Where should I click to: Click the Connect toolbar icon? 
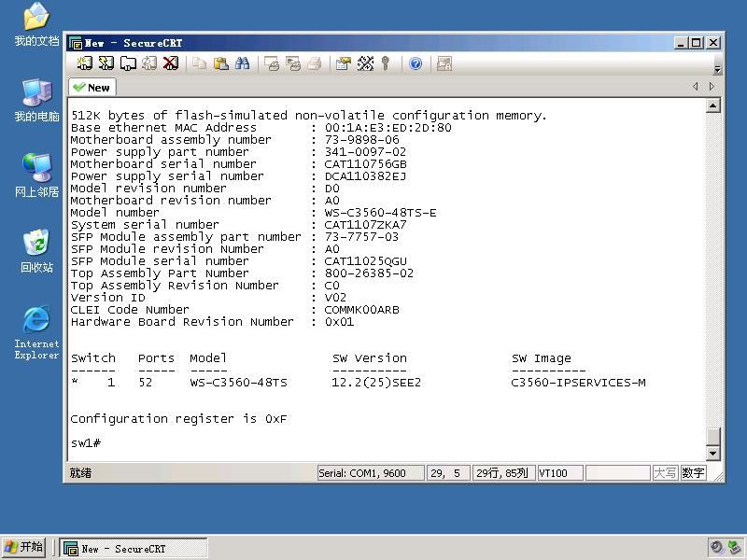(x=85, y=63)
